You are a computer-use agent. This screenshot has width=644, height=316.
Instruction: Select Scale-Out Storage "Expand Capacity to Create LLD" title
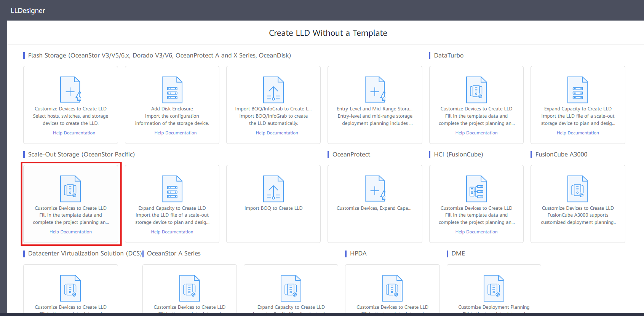coord(172,208)
